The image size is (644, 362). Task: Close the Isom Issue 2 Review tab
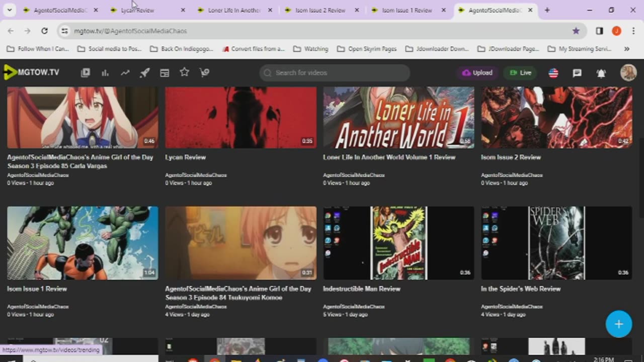pyautogui.click(x=357, y=10)
